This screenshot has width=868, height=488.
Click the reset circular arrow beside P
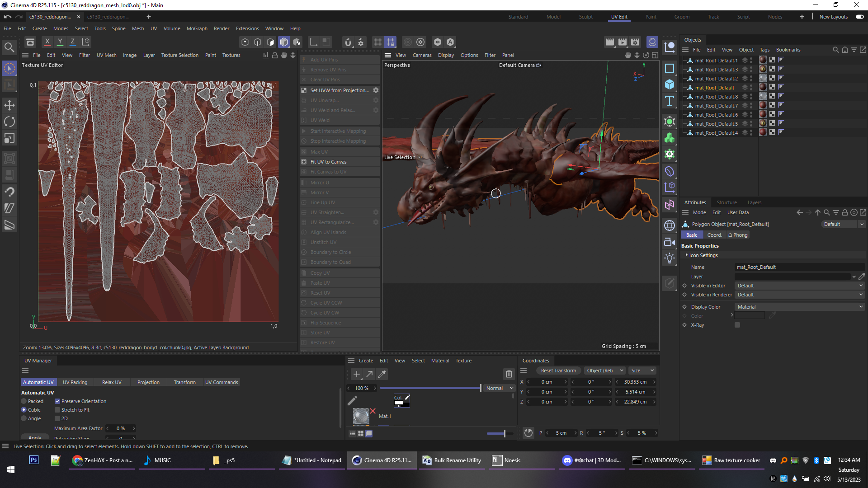[x=528, y=433]
